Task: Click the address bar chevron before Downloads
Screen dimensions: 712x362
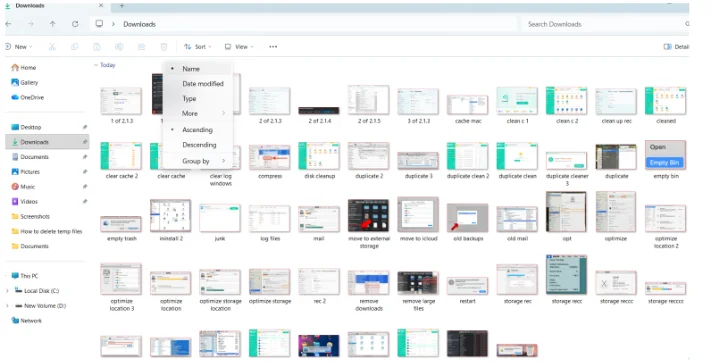Action: pyautogui.click(x=113, y=24)
